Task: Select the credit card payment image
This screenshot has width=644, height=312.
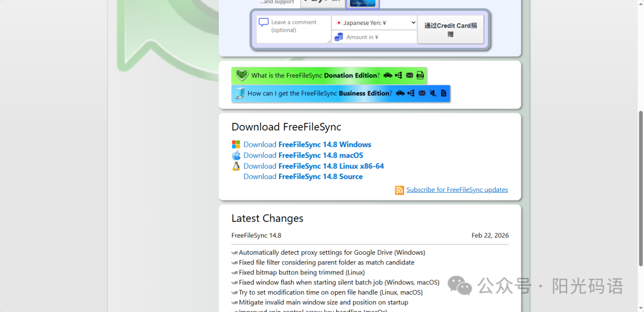Action: coord(363,4)
